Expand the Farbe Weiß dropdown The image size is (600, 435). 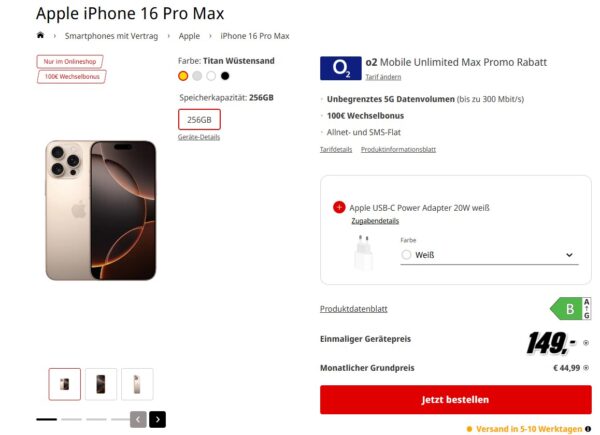point(489,255)
